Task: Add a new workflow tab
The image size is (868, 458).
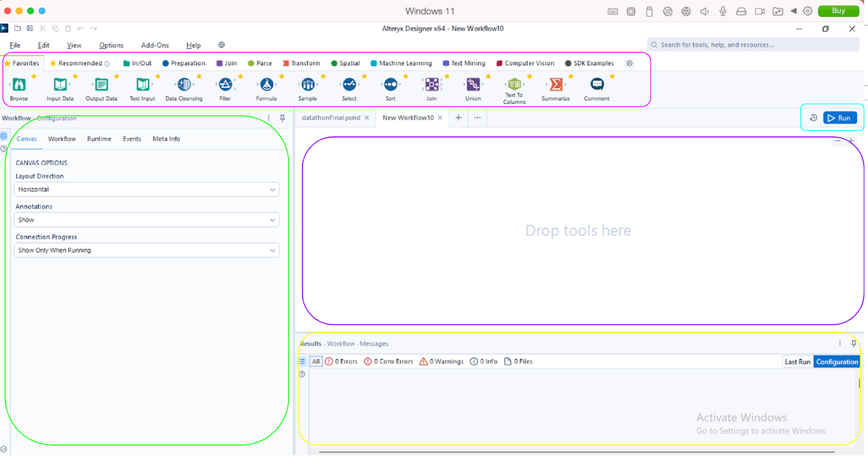Action: (x=458, y=118)
